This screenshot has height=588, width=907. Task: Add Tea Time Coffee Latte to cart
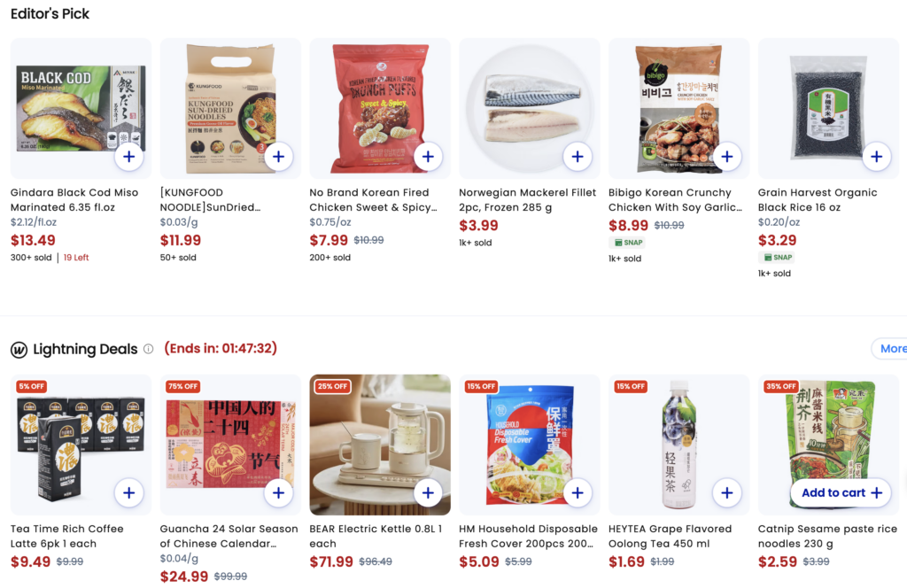pyautogui.click(x=129, y=492)
